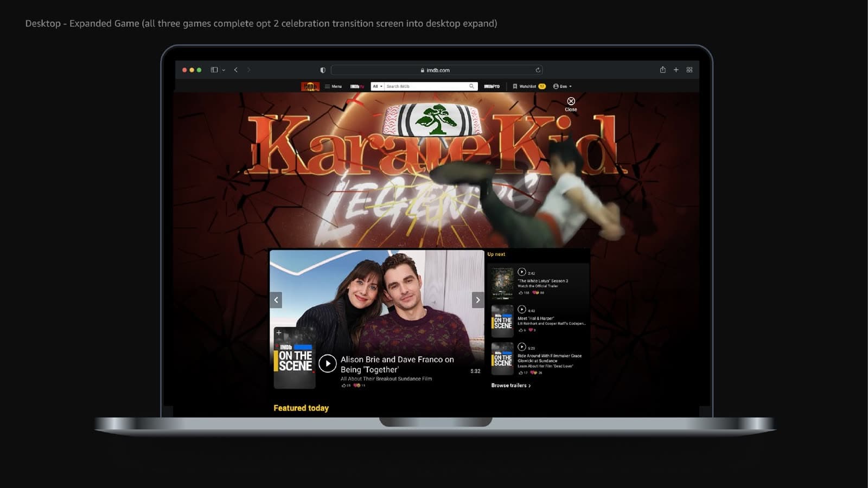Image resolution: width=868 pixels, height=488 pixels.
Task: Like the Ride Around With Filmmaker video
Action: point(523,373)
